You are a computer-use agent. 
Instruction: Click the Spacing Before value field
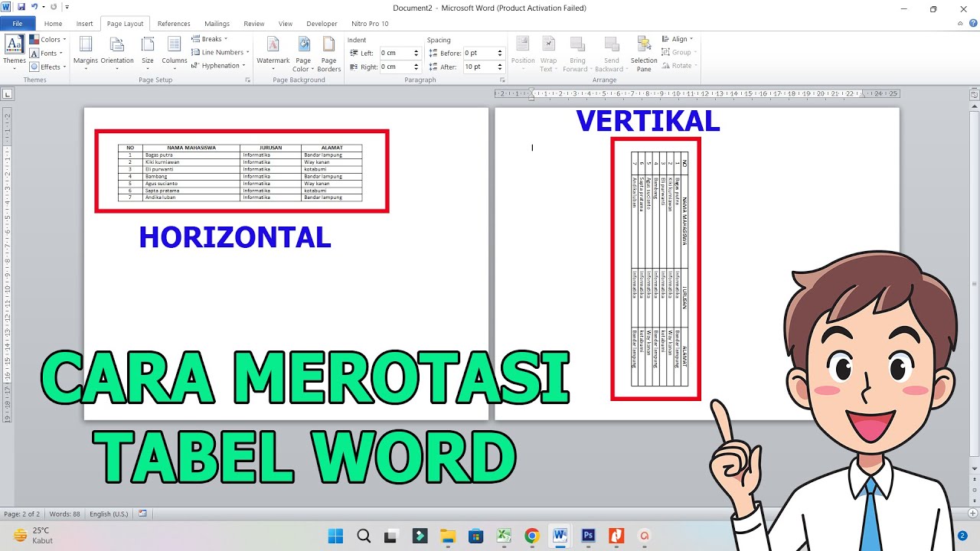tap(479, 53)
